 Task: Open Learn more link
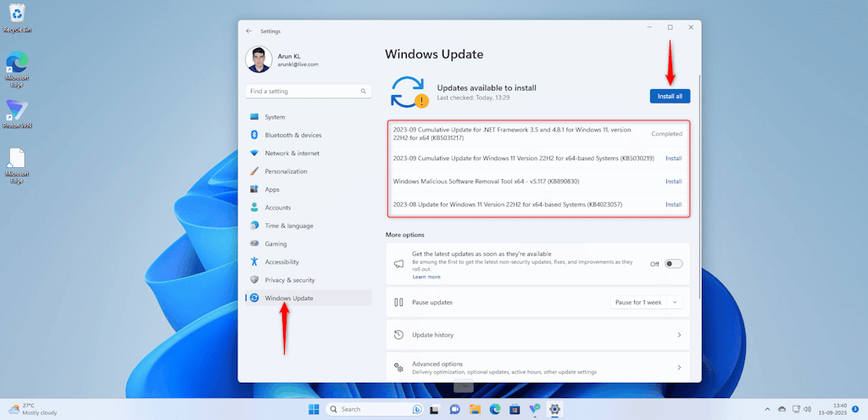point(426,277)
